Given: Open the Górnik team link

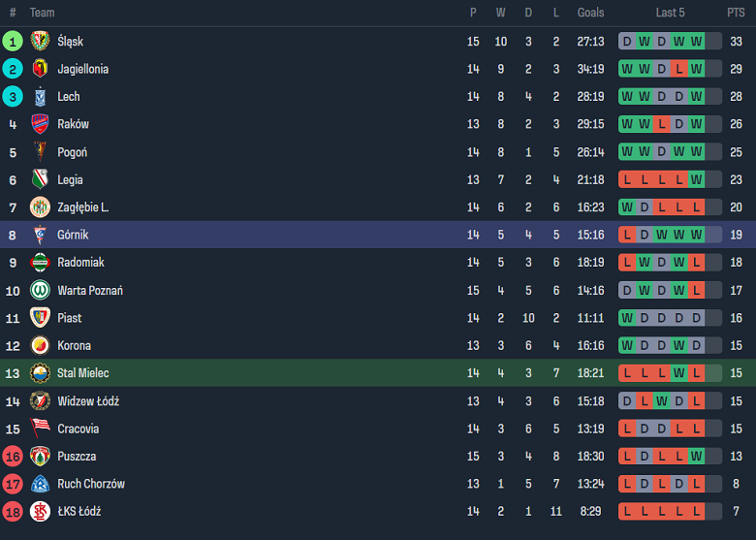Looking at the screenshot, I should pyautogui.click(x=73, y=235).
